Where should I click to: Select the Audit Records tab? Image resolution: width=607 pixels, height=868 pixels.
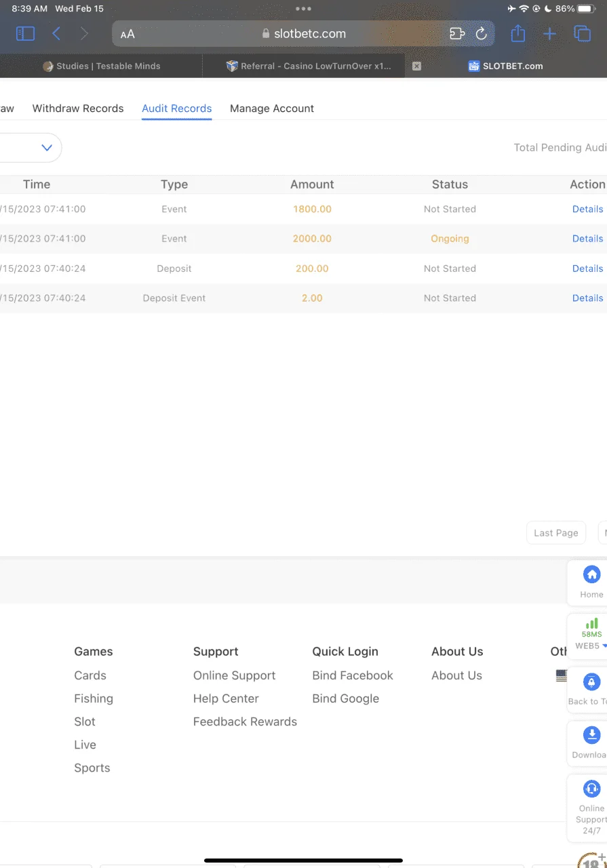coord(177,108)
